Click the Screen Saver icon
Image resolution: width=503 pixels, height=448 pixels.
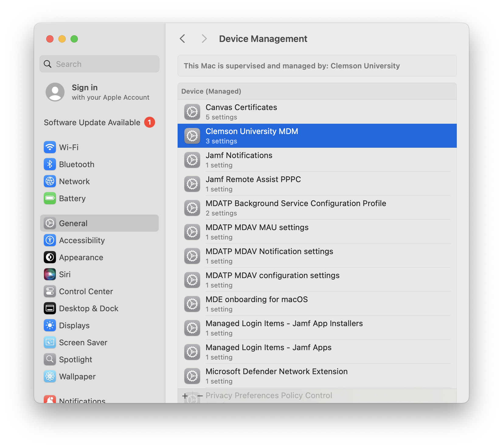click(x=50, y=343)
